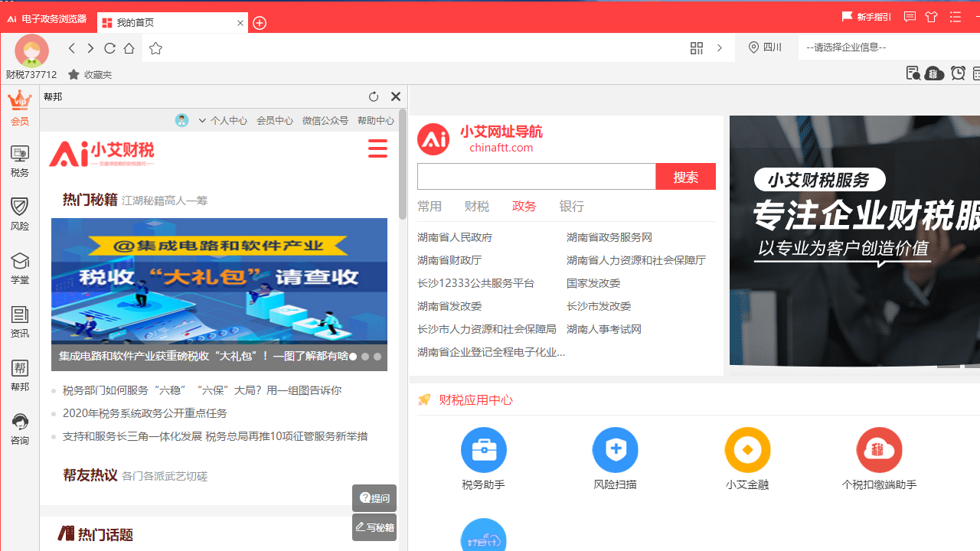Select the second carousel dot indicator
Screen dimensions: 980x551
(365, 357)
